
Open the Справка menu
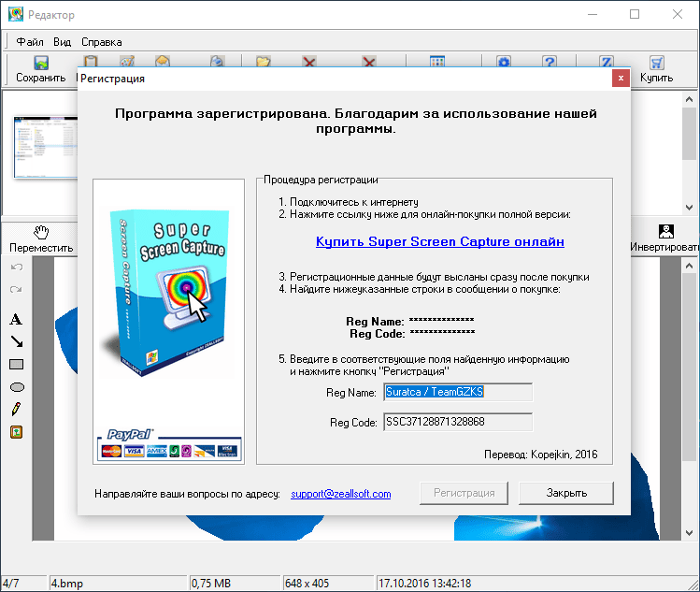point(101,42)
